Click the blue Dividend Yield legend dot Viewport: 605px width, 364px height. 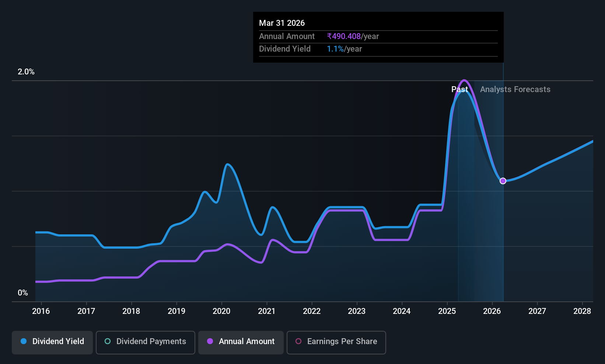[24, 341]
